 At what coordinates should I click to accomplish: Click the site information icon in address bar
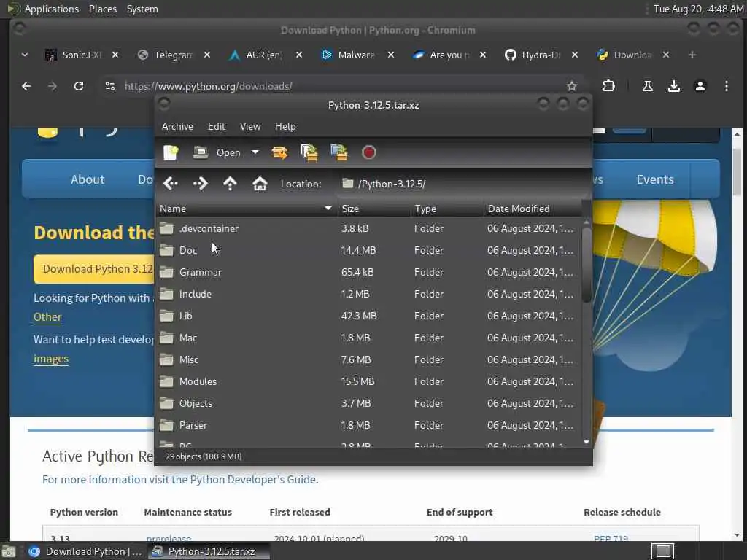(110, 86)
